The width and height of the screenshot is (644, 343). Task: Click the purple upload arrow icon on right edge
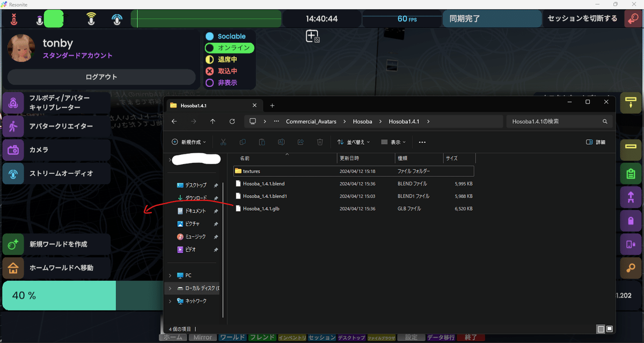[630, 197]
